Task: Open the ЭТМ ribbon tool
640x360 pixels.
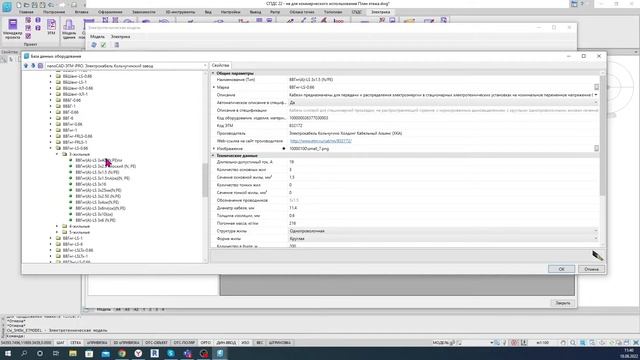Action: 51,27
